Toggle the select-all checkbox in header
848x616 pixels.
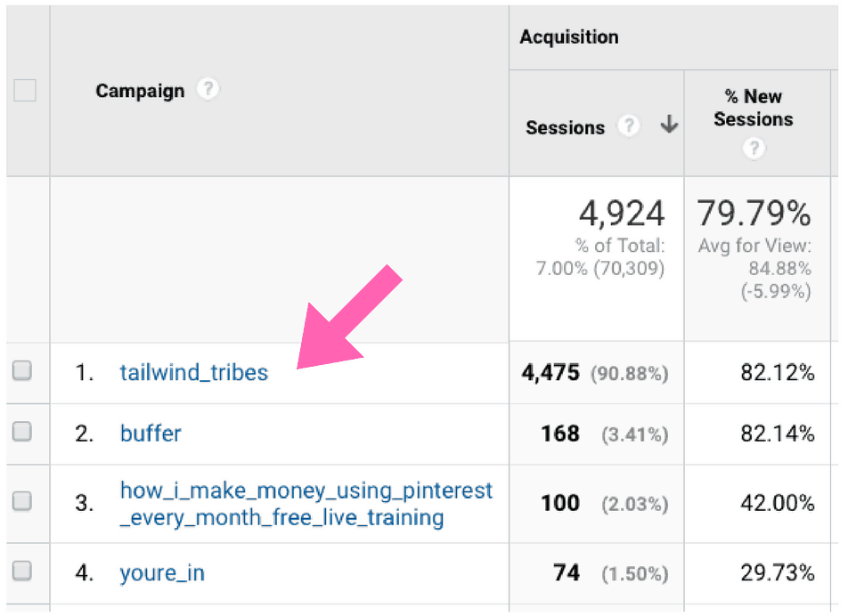(25, 90)
